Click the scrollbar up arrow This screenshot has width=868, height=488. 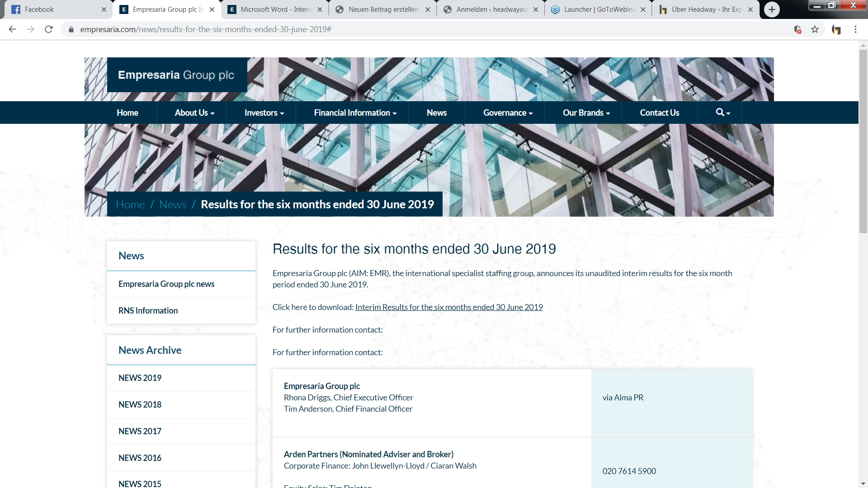tap(863, 45)
